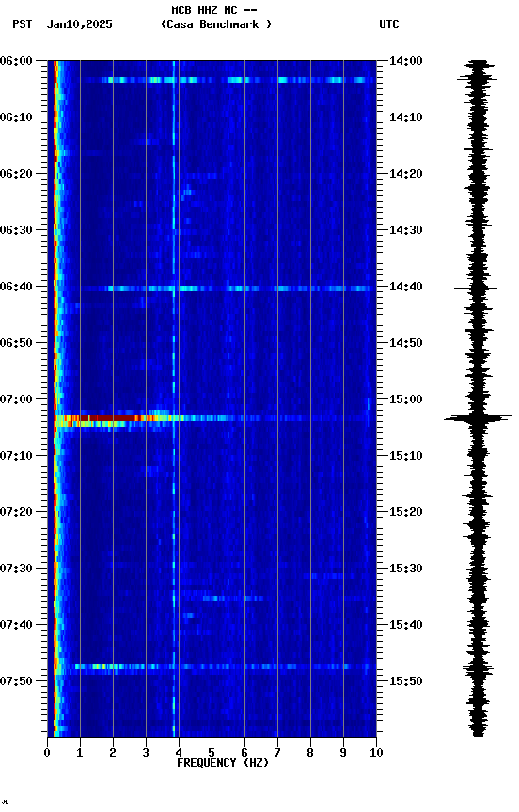Select the 06:10 PST time label

16,117
